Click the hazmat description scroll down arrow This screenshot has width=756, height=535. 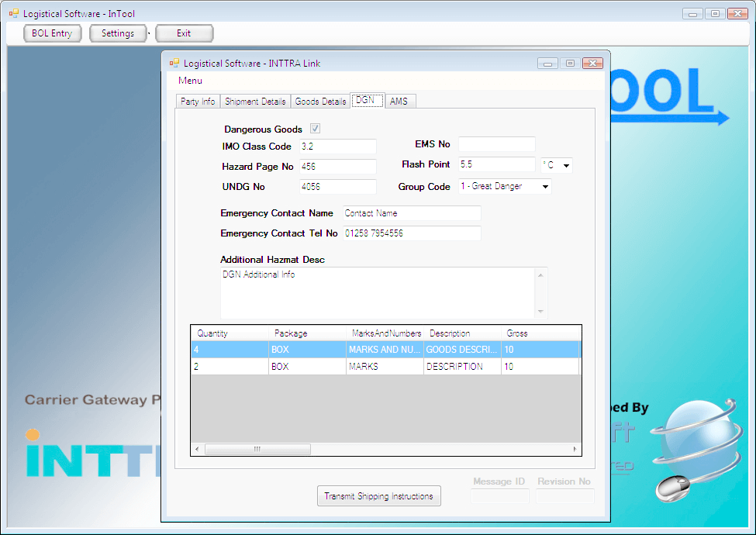pyautogui.click(x=540, y=312)
